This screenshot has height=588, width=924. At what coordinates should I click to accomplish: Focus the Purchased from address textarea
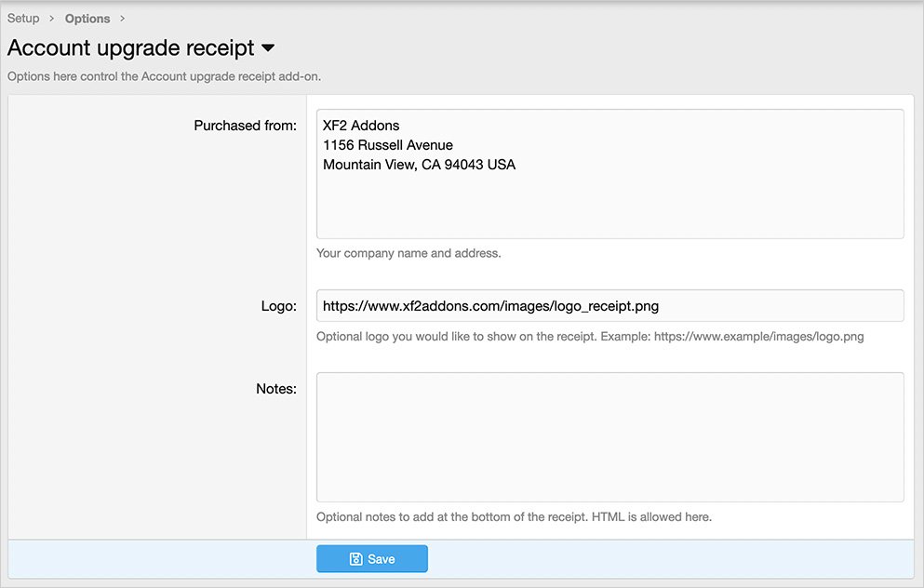[609, 205]
